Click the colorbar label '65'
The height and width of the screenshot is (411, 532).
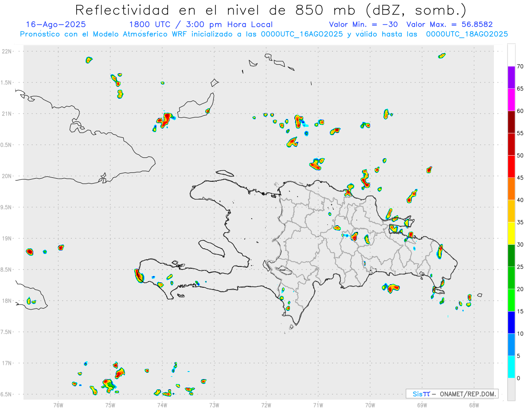[520, 89]
